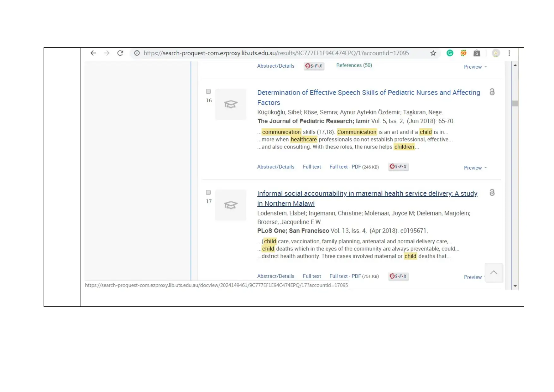Image resolution: width=554 pixels, height=392 pixels.
Task: Open Full text - PDF (751 KB) link
Action: pos(354,276)
